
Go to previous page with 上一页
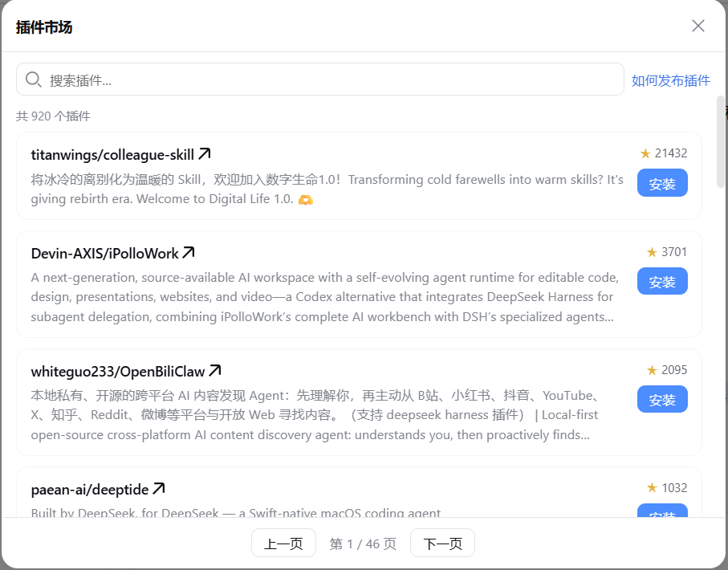coord(283,543)
